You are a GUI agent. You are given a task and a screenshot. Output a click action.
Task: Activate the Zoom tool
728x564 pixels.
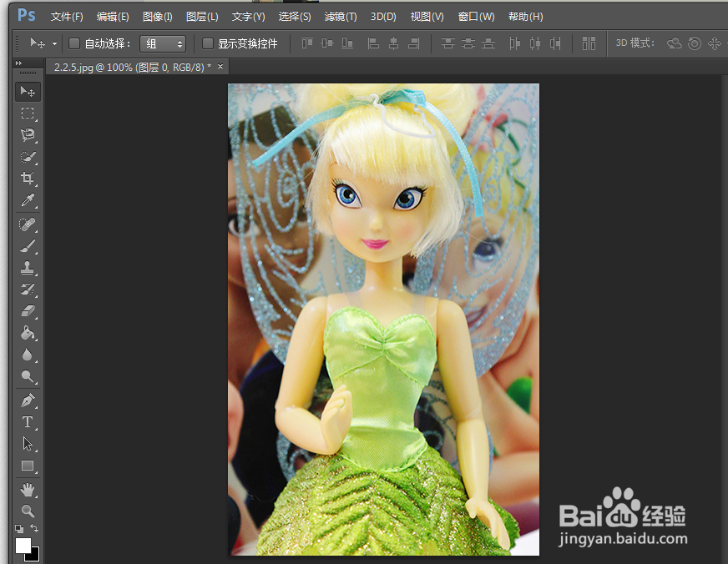pos(28,511)
